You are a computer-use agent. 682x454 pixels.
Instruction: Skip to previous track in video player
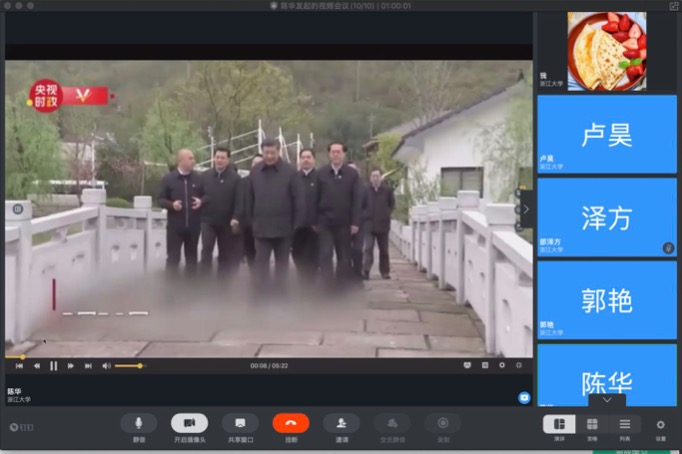pyautogui.click(x=19, y=366)
